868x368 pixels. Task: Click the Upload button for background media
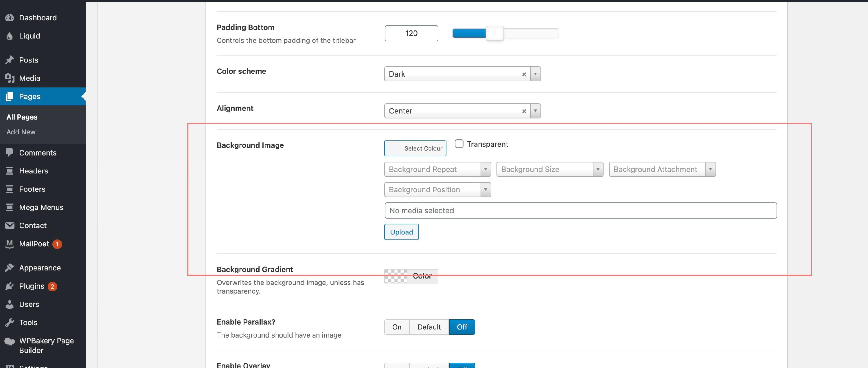401,232
